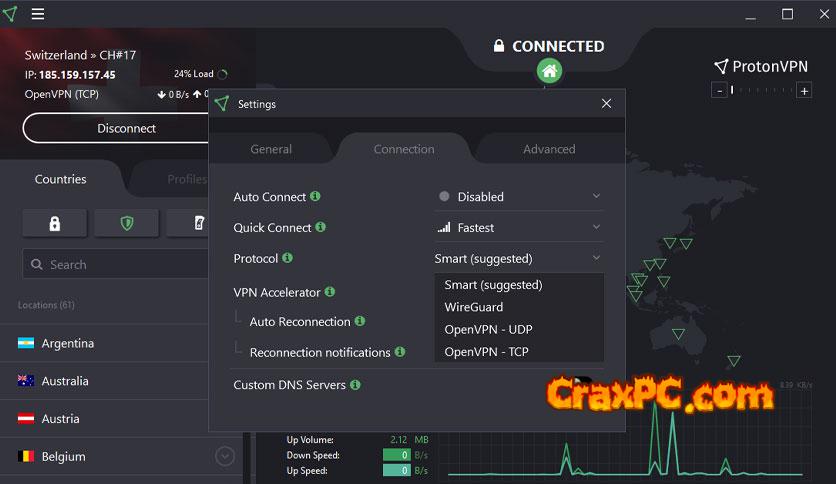Open the Countries tab
836x484 pixels.
pos(60,179)
